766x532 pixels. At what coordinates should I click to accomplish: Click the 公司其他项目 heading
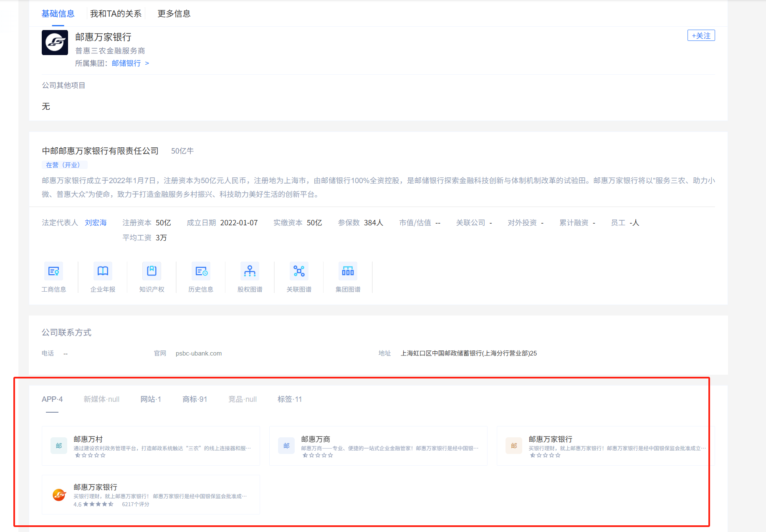[63, 86]
